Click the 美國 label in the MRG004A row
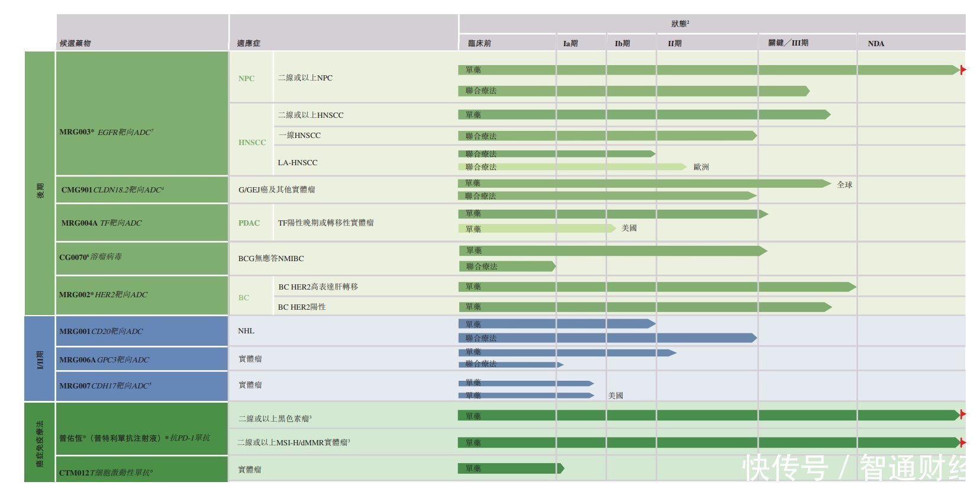 point(629,228)
